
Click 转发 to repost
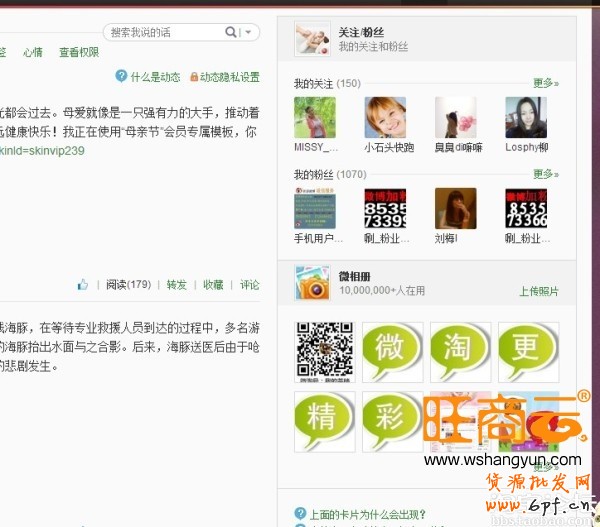pyautogui.click(x=177, y=285)
